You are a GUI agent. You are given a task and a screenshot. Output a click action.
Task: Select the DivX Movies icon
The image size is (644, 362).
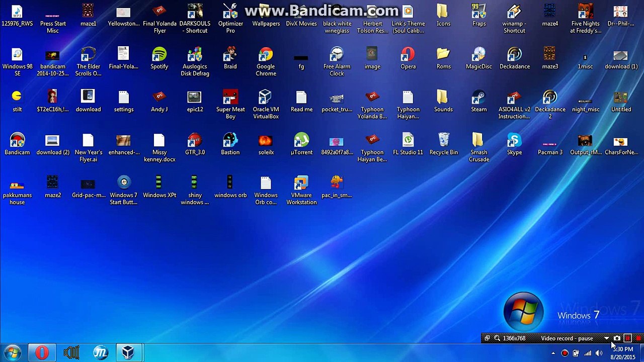pos(301,15)
